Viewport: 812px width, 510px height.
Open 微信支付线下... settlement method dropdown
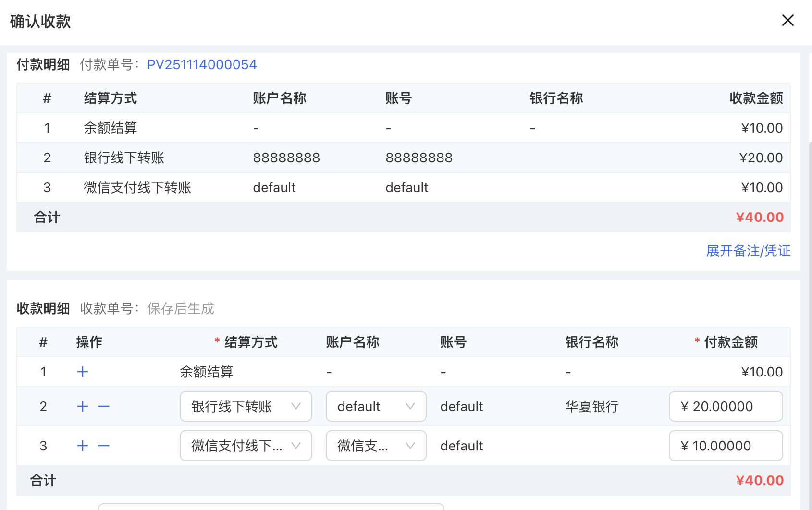tap(246, 446)
